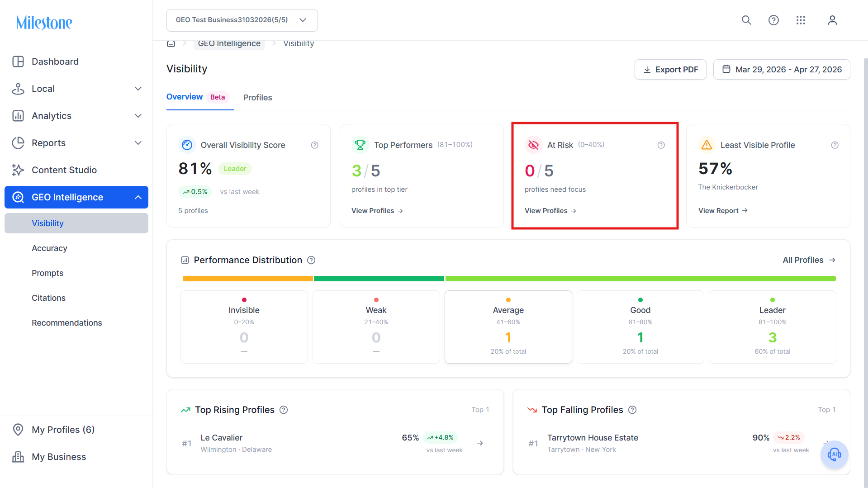Click the Top Falling trend-down icon
The image size is (868, 488).
(x=532, y=410)
